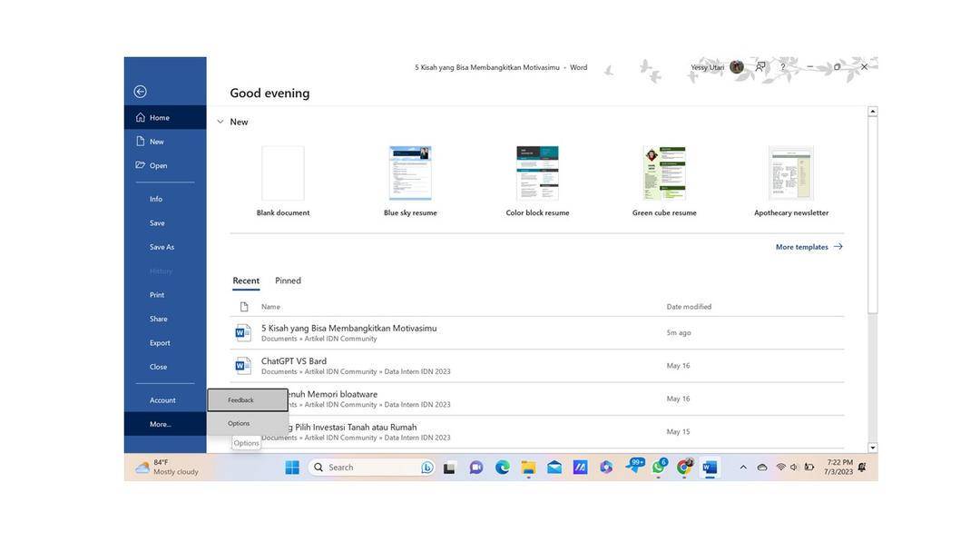Screen dimensions: 980x552
Task: Open Task View on taskbar
Action: [x=449, y=468]
